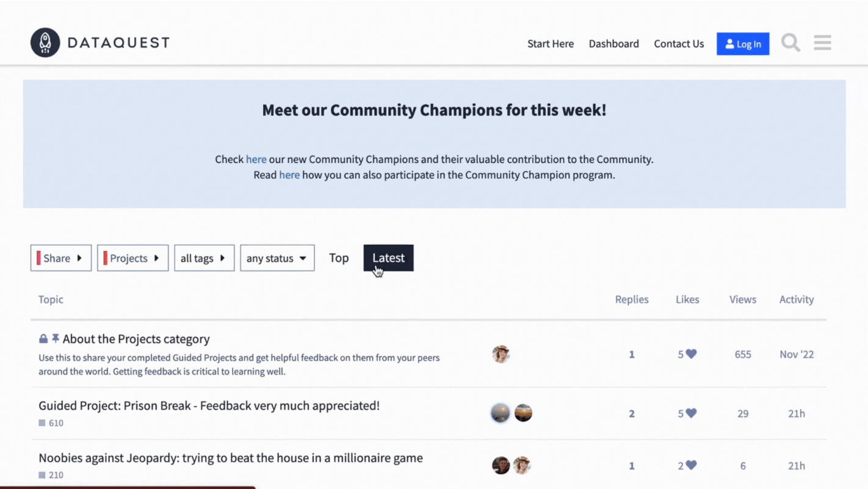The image size is (868, 489).
Task: Select the Latest tab
Action: 388,258
